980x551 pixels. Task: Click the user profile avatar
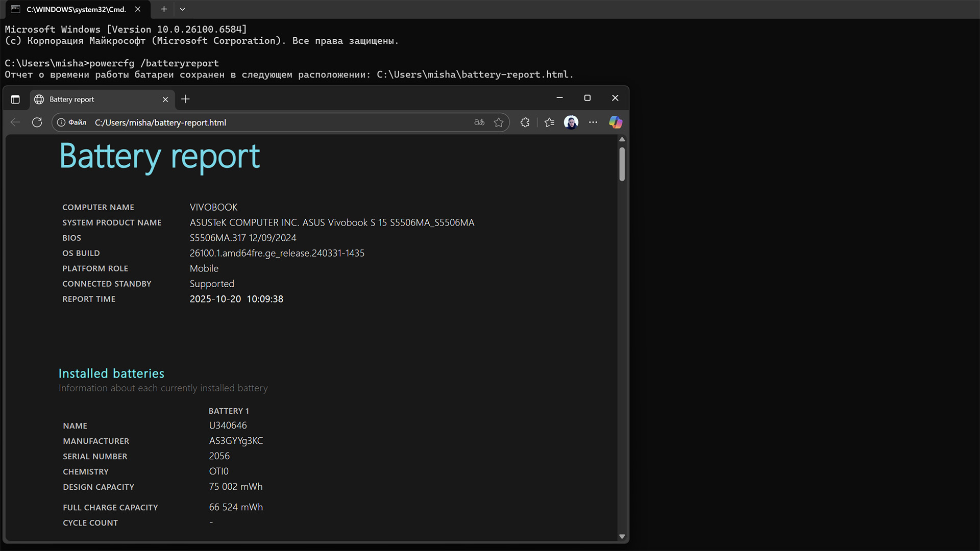coord(571,122)
